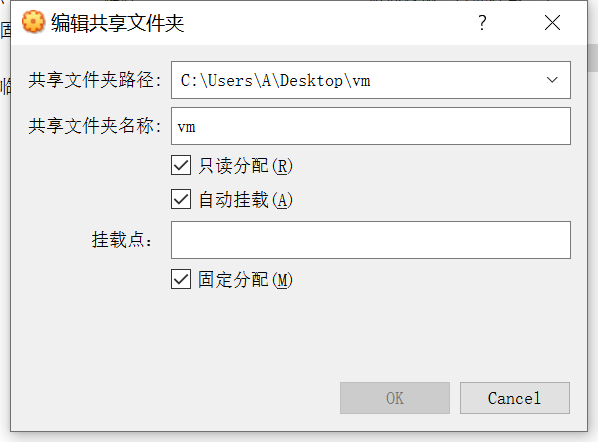This screenshot has height=442, width=598.
Task: Click the orange gear icon in title bar
Action: coord(33,22)
